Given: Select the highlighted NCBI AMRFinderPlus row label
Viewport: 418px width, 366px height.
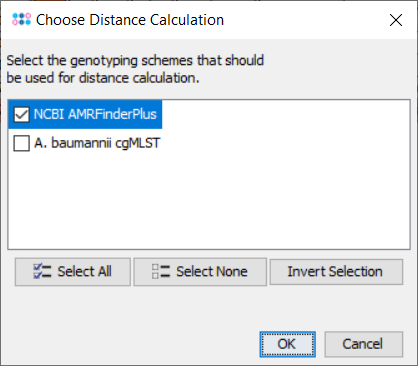Looking at the screenshot, I should [95, 114].
